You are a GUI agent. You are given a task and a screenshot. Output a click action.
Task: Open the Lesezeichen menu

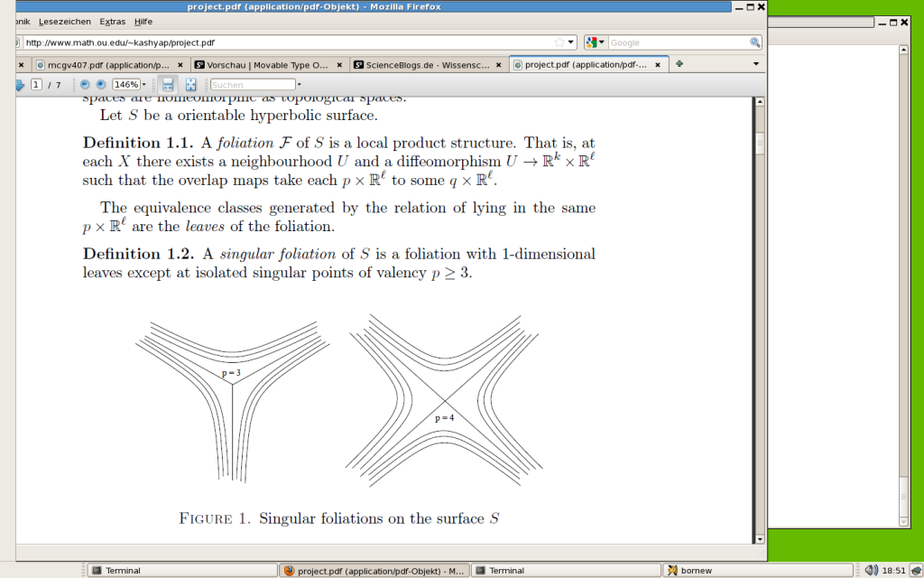coord(65,21)
